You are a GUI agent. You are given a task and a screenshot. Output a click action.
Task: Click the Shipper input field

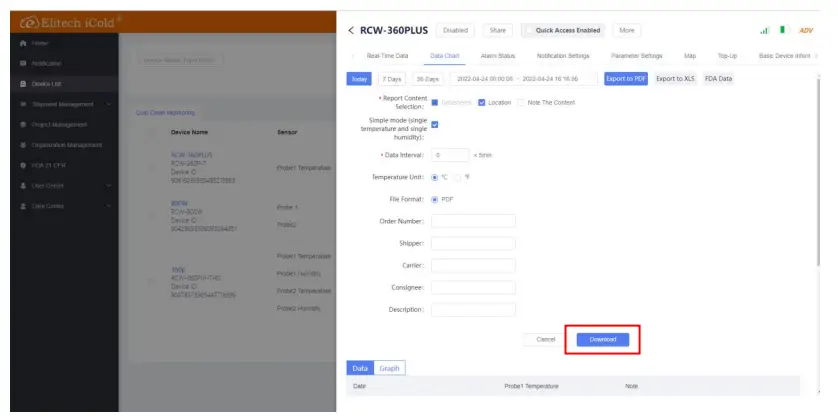click(473, 243)
